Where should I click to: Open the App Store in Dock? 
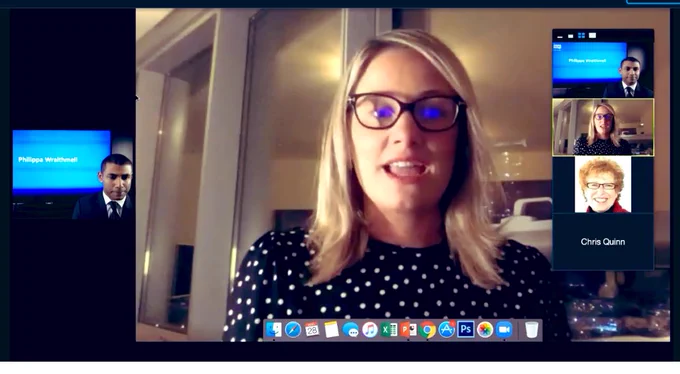click(x=446, y=330)
